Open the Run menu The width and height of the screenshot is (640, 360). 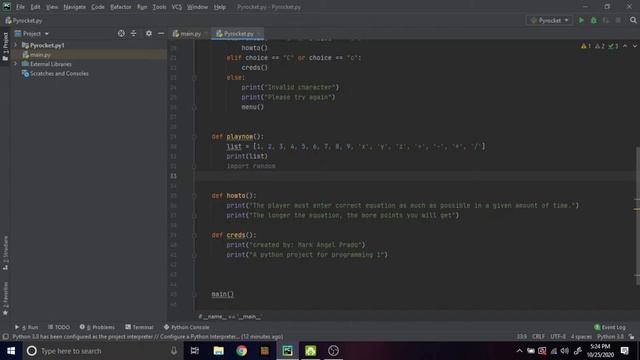click(x=142, y=7)
